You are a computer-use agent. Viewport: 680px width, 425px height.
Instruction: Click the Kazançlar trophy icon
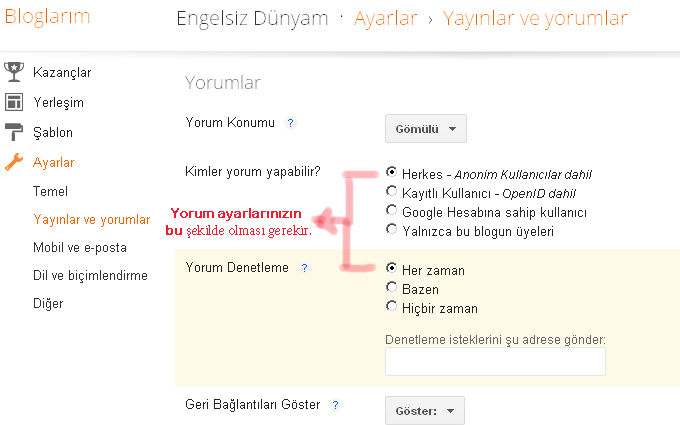point(14,72)
